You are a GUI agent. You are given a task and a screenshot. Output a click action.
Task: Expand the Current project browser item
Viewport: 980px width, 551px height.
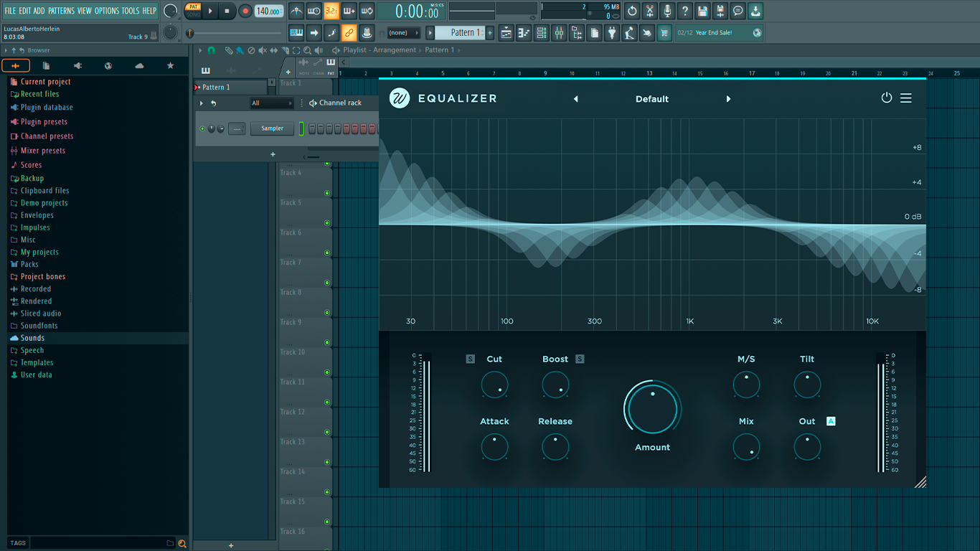[x=45, y=82]
